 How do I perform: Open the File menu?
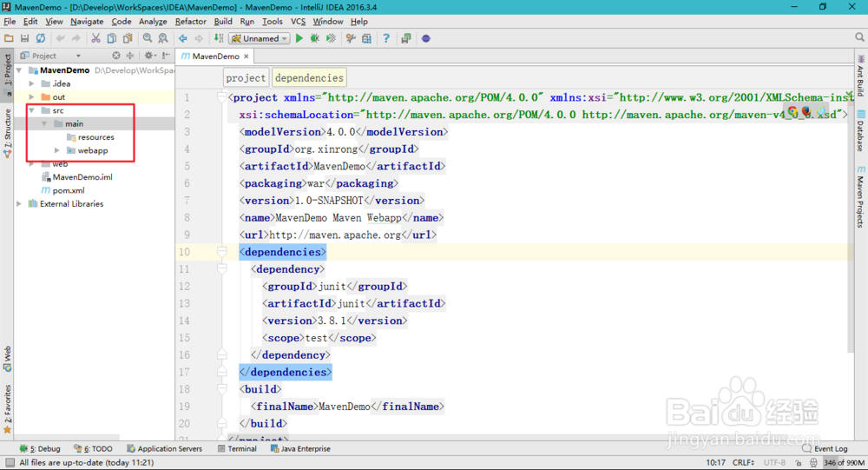(x=10, y=22)
